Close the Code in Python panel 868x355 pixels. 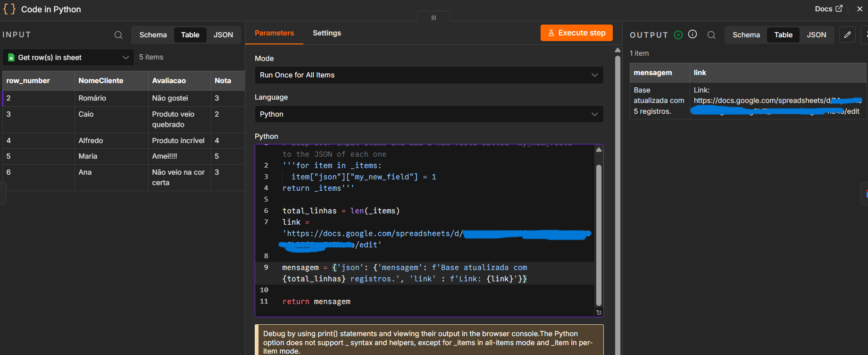click(860, 9)
